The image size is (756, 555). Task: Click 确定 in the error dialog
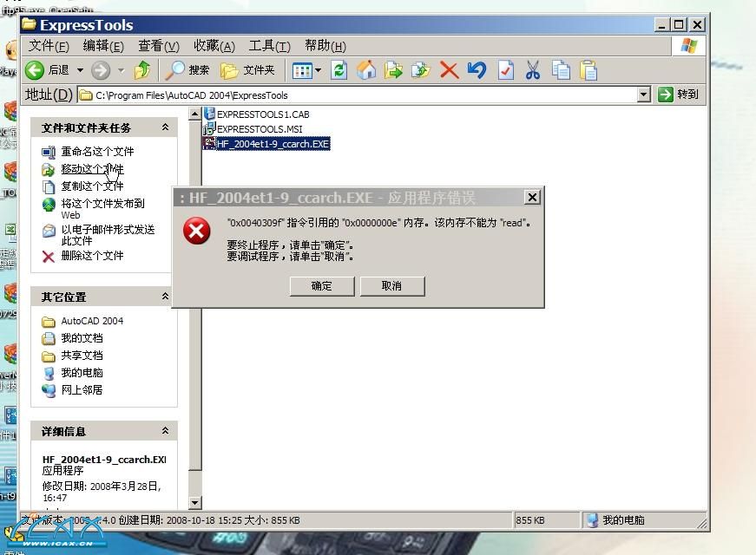point(322,286)
